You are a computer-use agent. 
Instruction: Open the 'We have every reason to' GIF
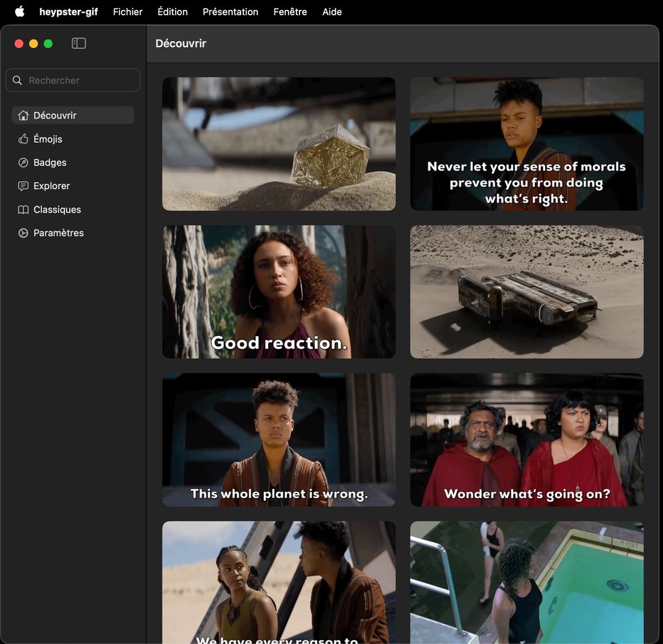[x=279, y=582]
